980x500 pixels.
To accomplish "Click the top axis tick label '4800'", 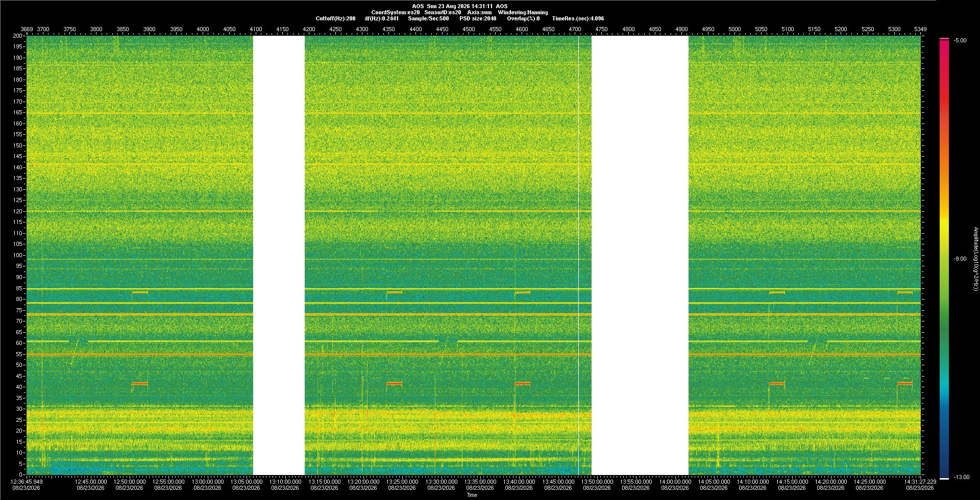I will (628, 29).
